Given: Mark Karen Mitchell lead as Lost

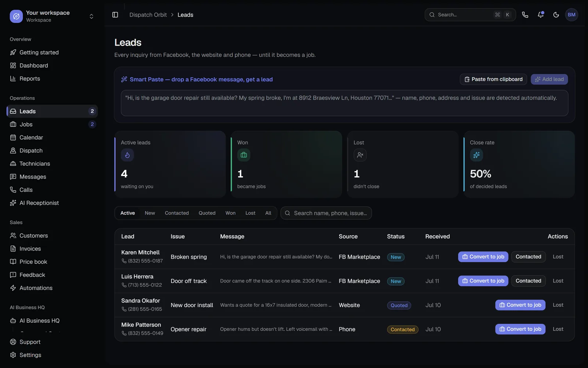Looking at the screenshot, I should [x=558, y=256].
